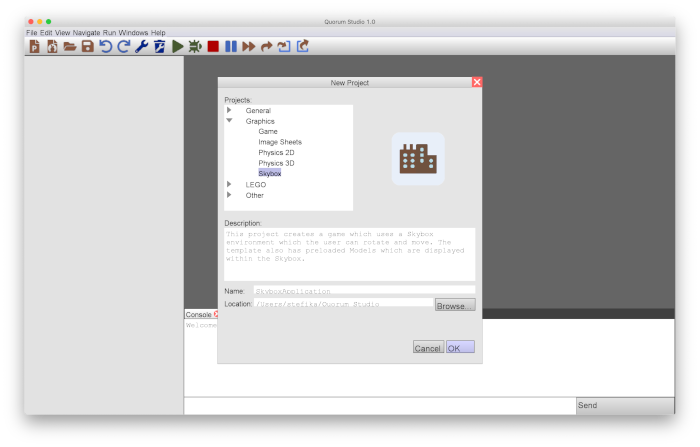Stop the program with the red square
The width and height of the screenshot is (700, 447).
pos(213,46)
